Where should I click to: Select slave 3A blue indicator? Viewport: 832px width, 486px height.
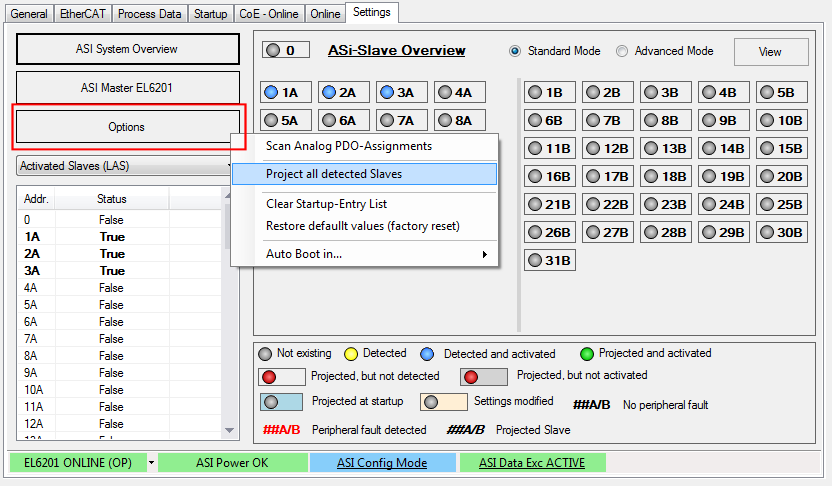[402, 92]
